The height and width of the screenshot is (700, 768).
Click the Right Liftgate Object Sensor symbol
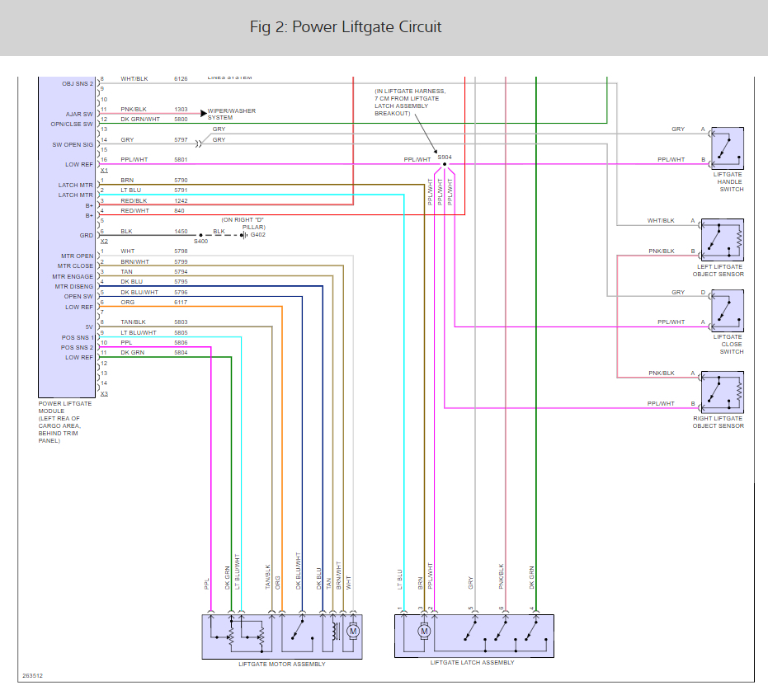(723, 392)
